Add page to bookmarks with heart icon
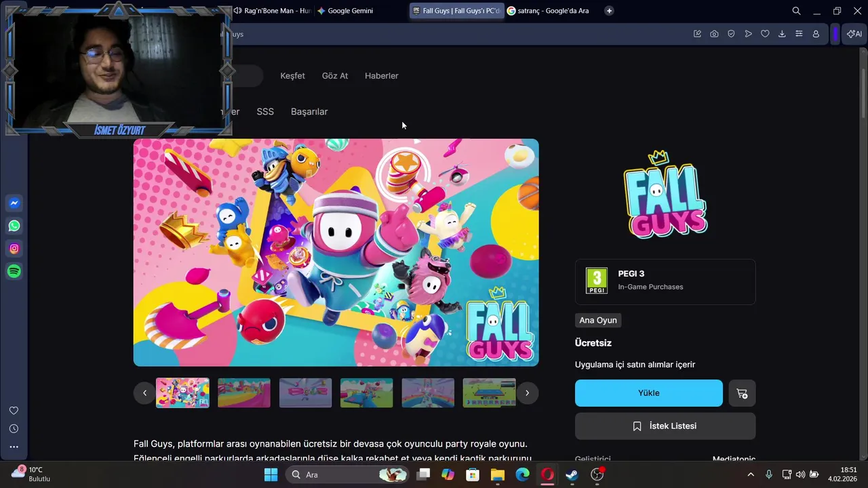 coord(765,34)
